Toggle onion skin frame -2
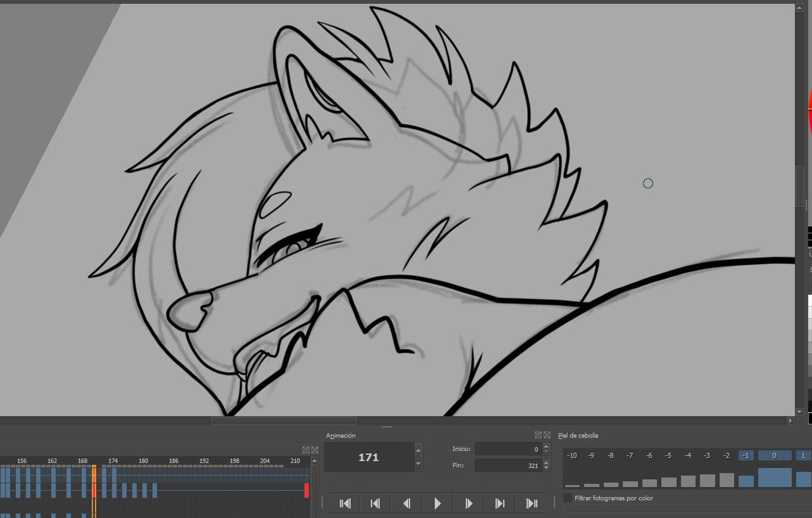812x518 pixels. (727, 456)
